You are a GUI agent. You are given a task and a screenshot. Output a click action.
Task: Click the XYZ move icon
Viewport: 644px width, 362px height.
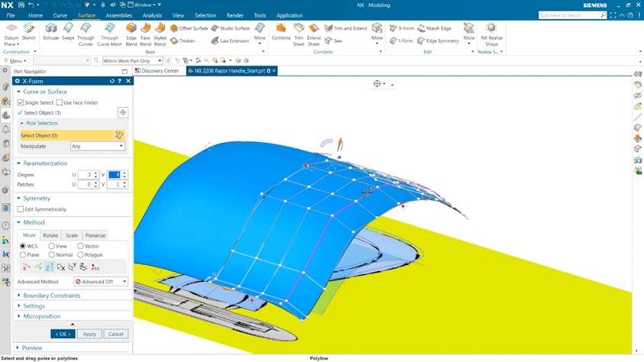coord(95,267)
